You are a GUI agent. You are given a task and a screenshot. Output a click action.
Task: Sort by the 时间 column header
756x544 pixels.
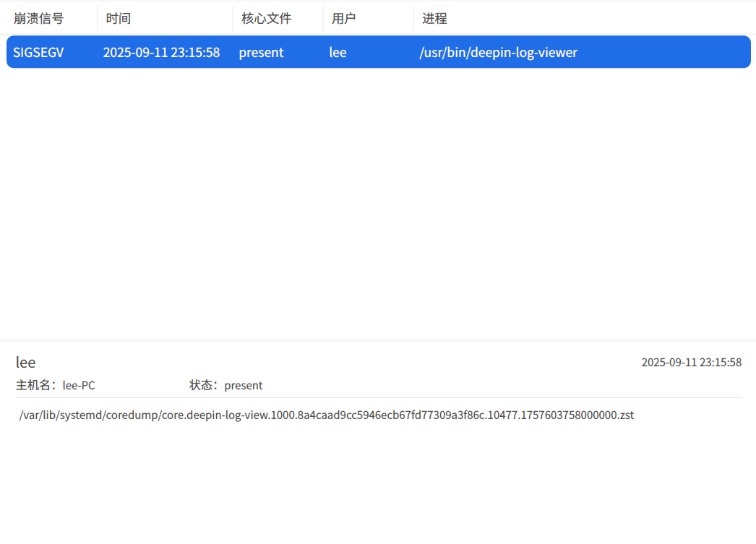pyautogui.click(x=118, y=18)
